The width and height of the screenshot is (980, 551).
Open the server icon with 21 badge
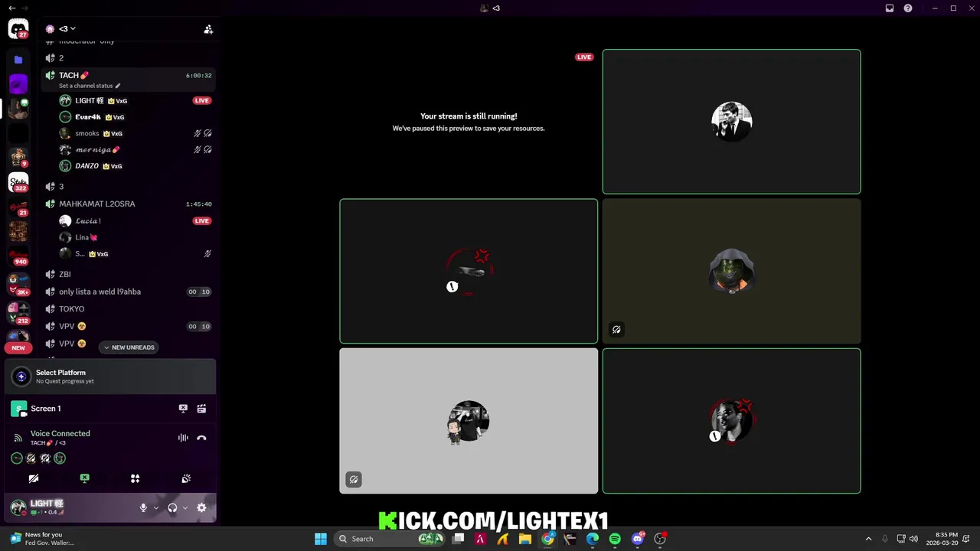tap(18, 207)
